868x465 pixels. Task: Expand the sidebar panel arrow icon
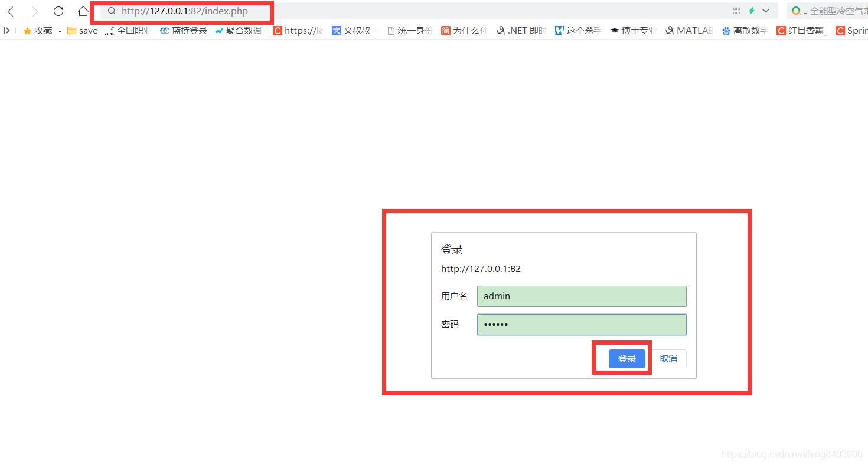click(x=6, y=30)
